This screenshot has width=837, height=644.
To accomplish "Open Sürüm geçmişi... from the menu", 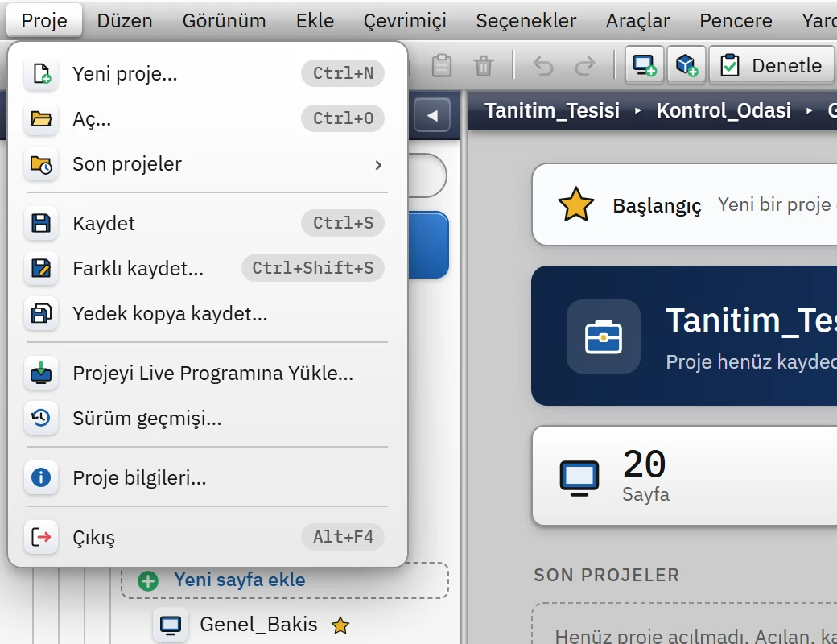I will [207, 418].
